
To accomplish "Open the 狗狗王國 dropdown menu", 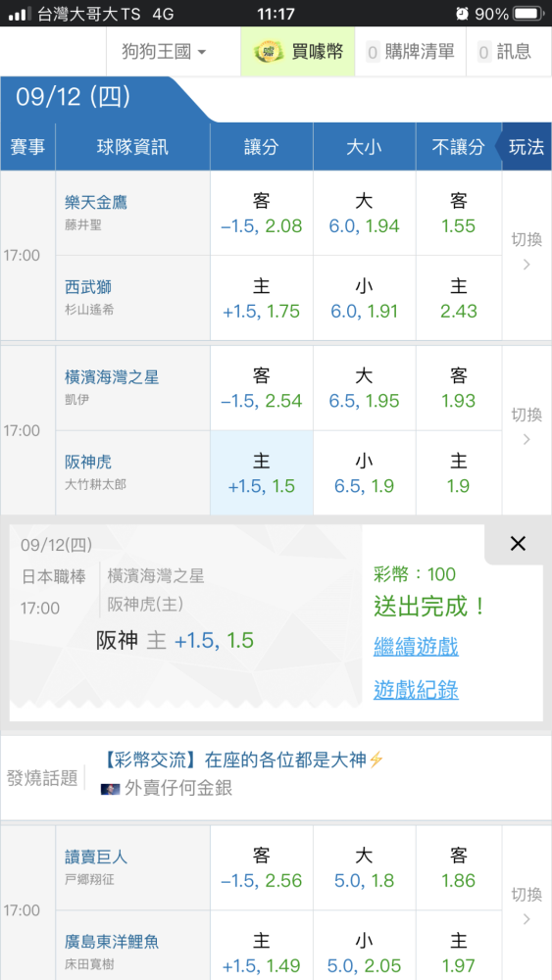I will pos(165,51).
